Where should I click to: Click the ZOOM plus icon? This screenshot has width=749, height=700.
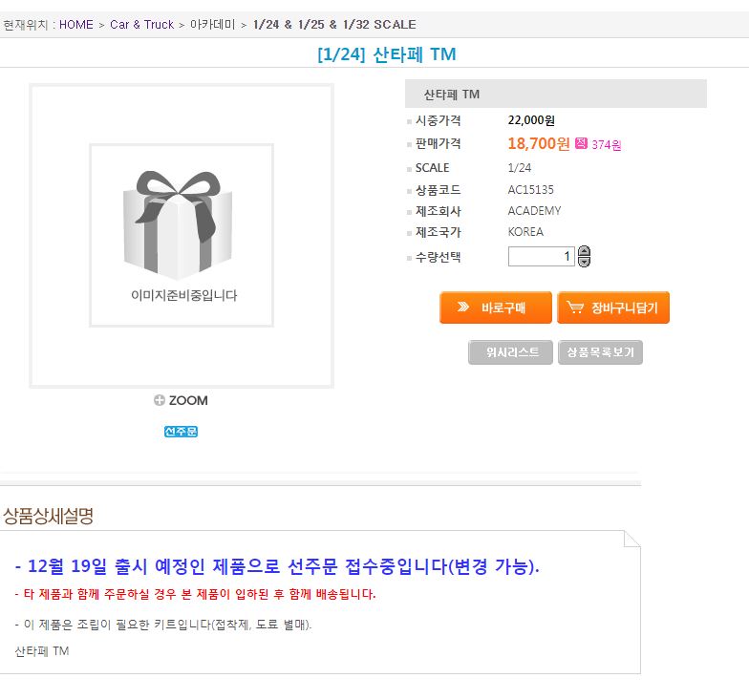pyautogui.click(x=159, y=400)
